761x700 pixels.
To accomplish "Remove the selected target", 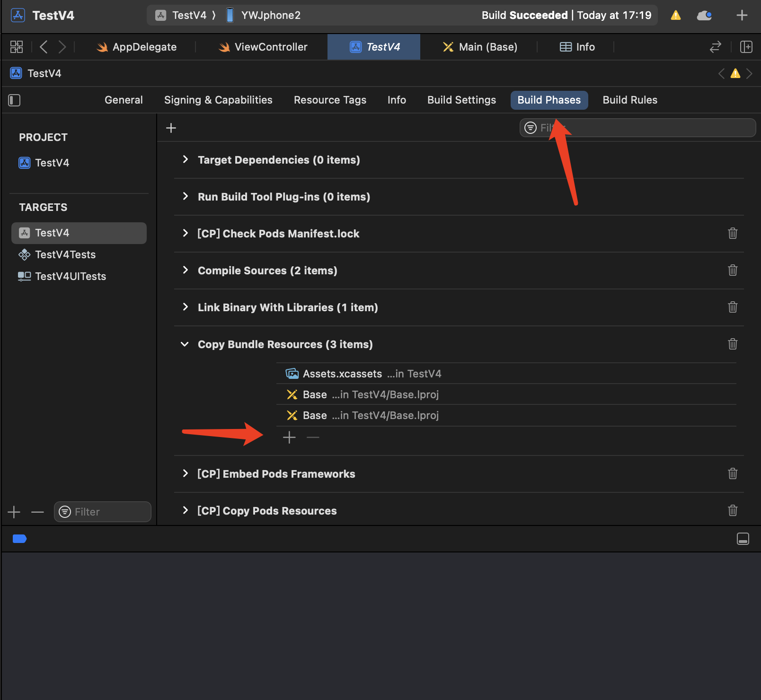I will click(37, 512).
